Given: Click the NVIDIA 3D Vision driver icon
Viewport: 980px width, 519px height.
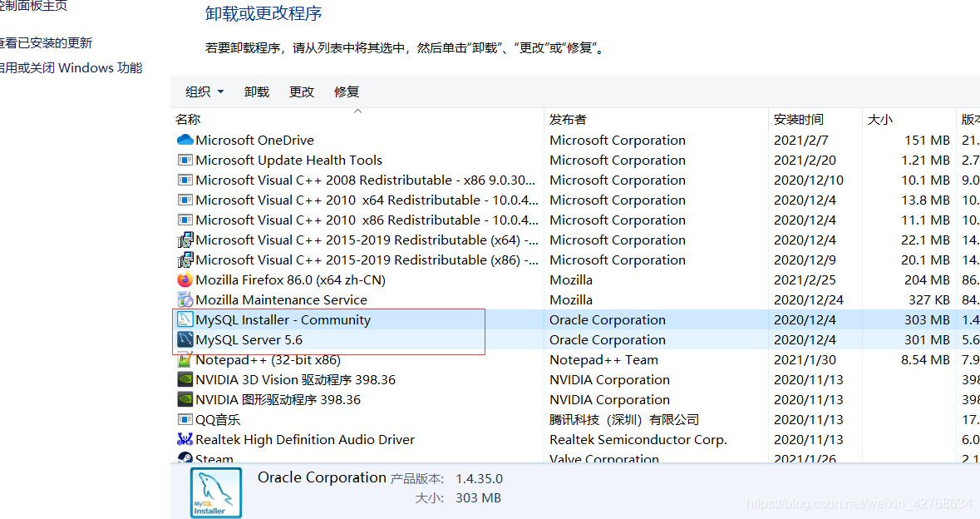Looking at the screenshot, I should click(185, 379).
